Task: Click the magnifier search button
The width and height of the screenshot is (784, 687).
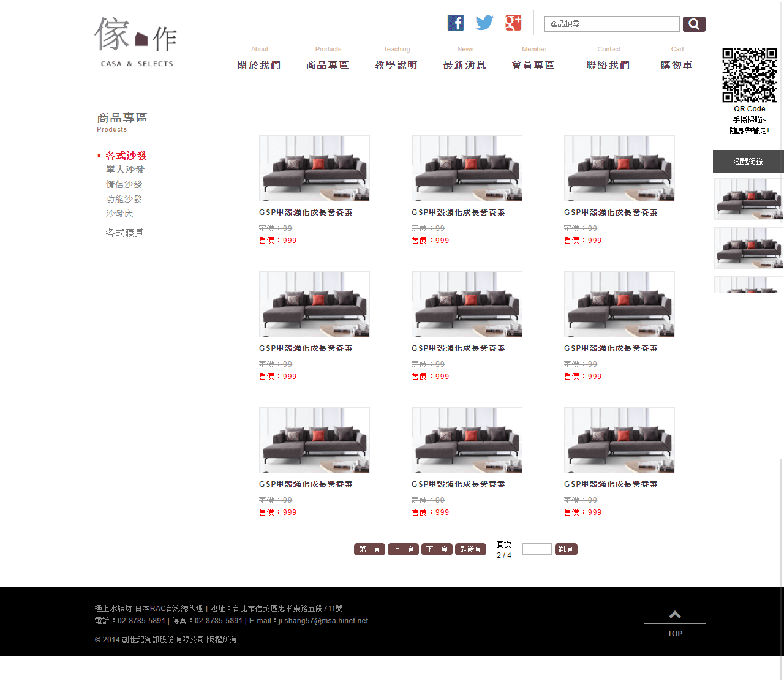Action: click(x=694, y=24)
